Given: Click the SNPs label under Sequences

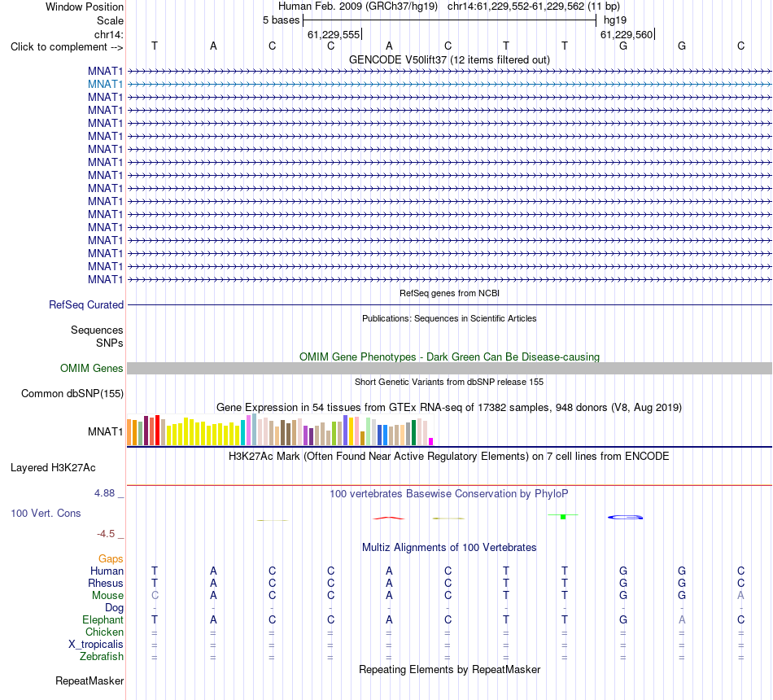Looking at the screenshot, I should coord(110,343).
